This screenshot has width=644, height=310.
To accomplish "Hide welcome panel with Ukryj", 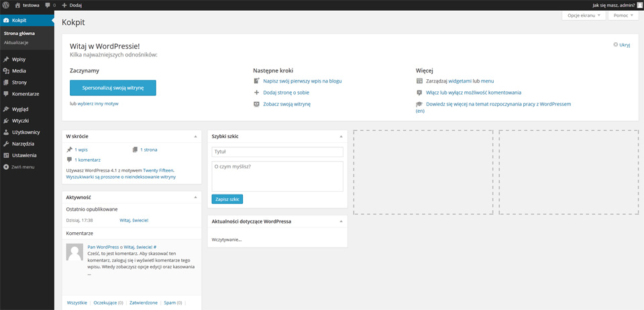I will 622,45.
